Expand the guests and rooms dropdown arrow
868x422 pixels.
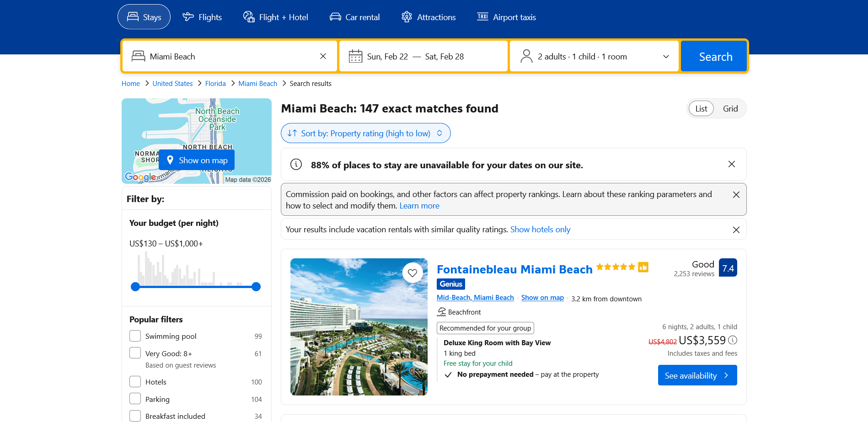[x=666, y=57]
